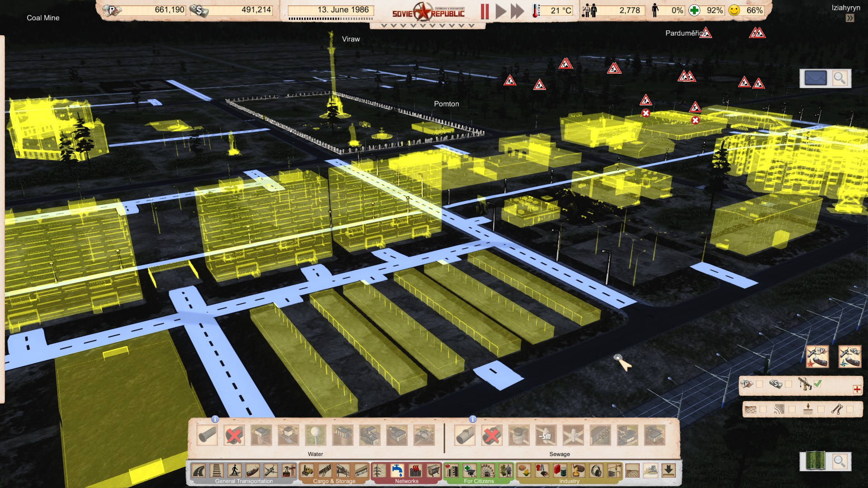Click the Pomton city label
Screen dimensions: 868x488
tap(446, 104)
